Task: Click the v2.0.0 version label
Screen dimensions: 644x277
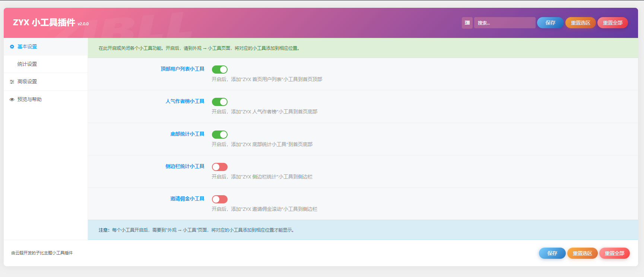Action: (x=83, y=24)
